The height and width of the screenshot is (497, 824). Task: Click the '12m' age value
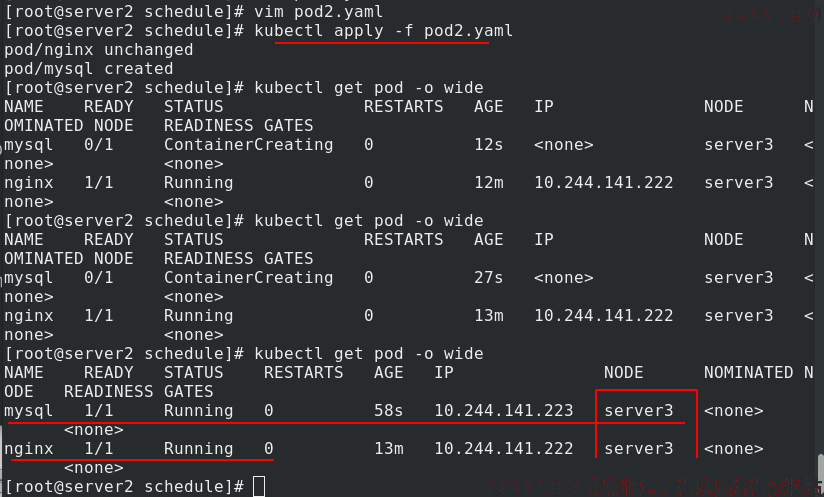pos(488,183)
